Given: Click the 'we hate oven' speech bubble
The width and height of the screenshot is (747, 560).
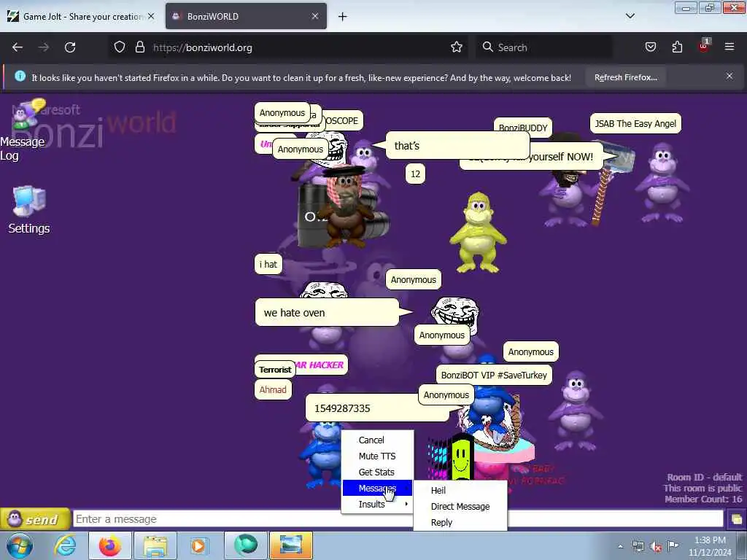Looking at the screenshot, I should [x=327, y=312].
